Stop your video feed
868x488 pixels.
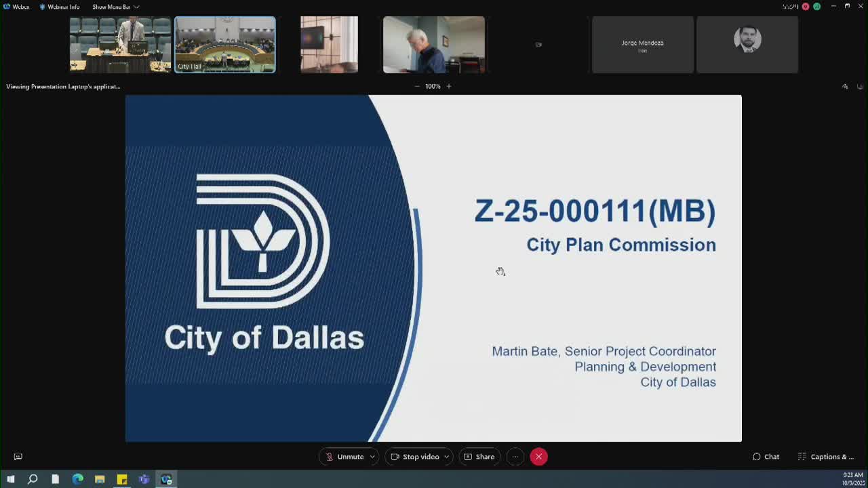[414, 456]
